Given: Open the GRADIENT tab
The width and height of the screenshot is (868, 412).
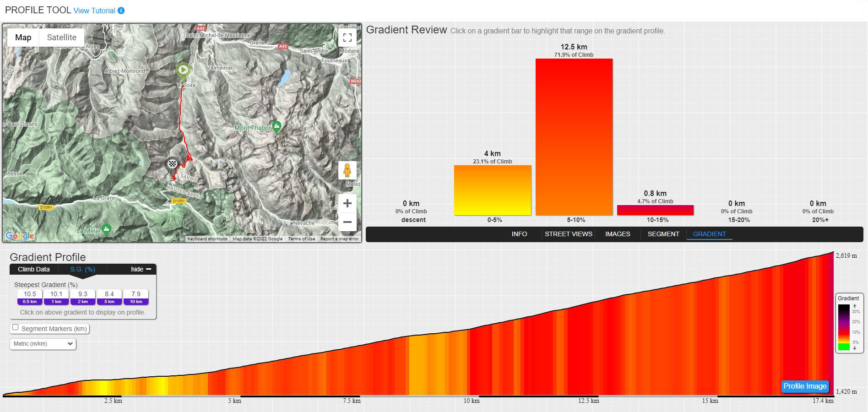Looking at the screenshot, I should [709, 234].
